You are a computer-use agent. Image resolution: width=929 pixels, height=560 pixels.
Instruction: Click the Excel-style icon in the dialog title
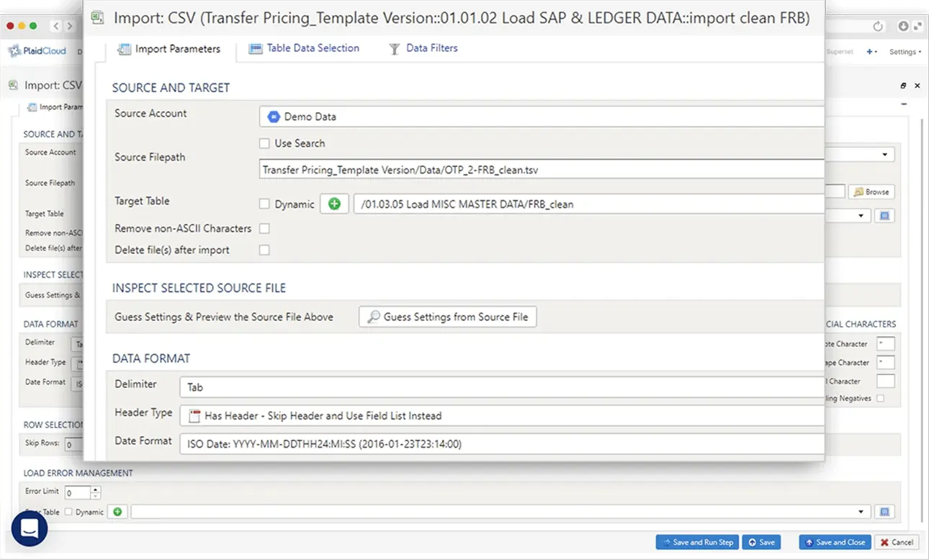99,18
